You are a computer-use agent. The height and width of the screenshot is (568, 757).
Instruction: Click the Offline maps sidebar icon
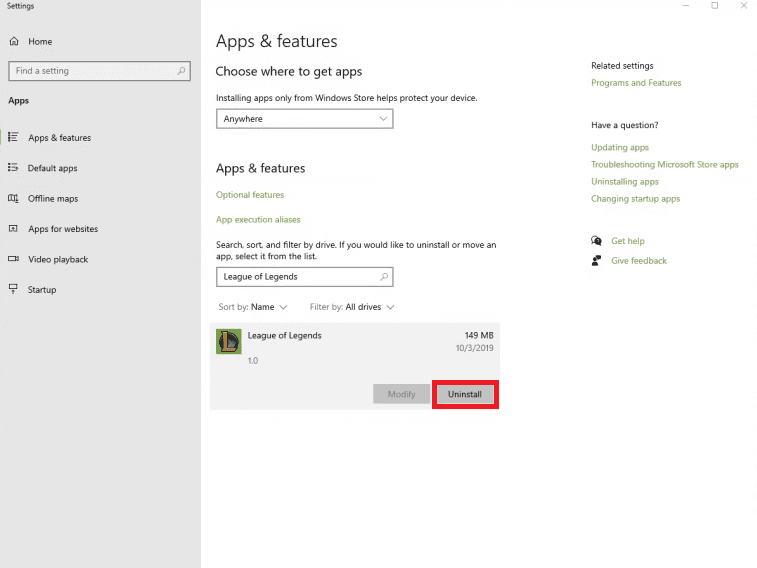(x=14, y=198)
